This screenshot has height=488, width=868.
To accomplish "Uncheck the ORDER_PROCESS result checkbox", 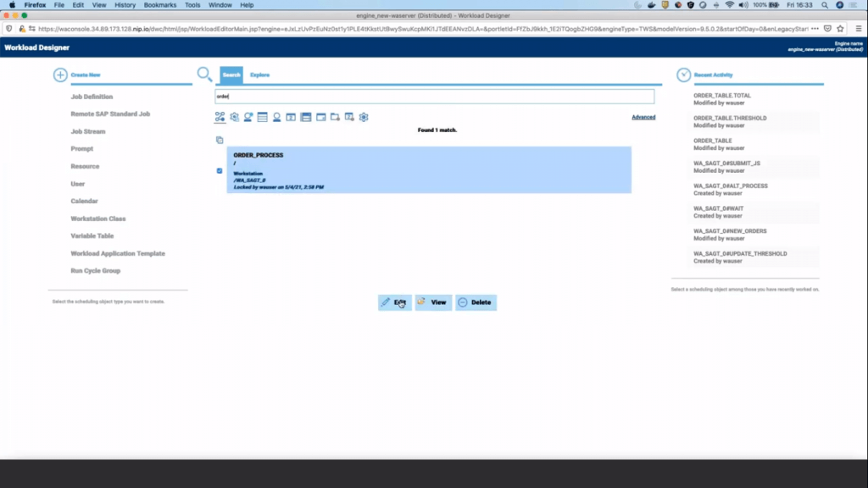I will tap(220, 170).
